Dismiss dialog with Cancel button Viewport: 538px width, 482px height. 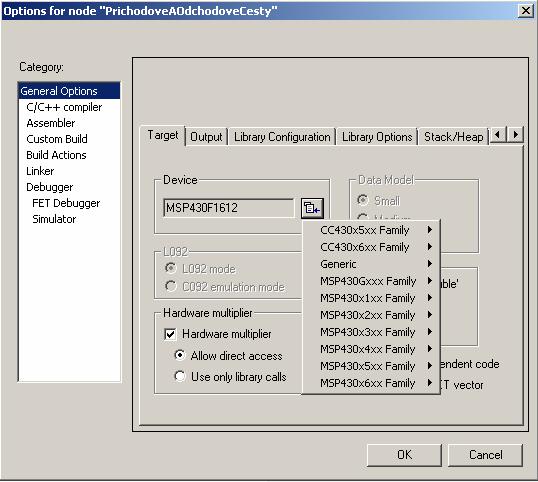click(486, 455)
